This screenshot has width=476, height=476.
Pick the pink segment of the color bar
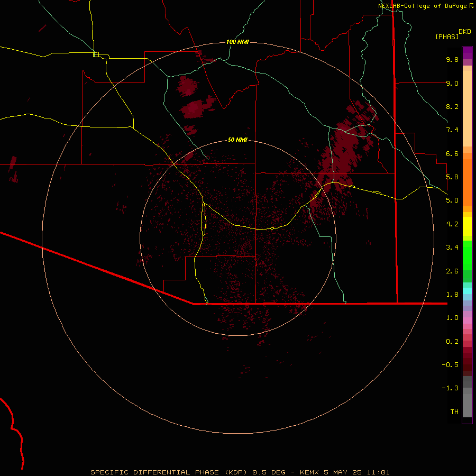(467, 321)
